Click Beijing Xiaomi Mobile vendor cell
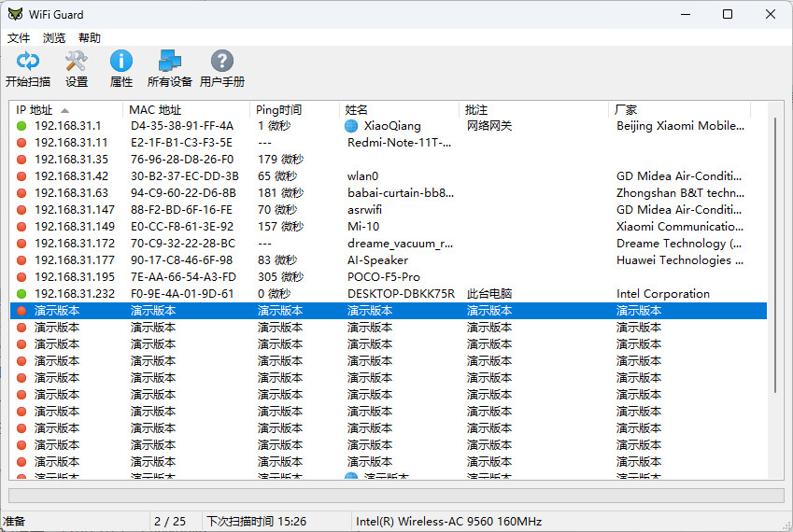The width and height of the screenshot is (793, 532). click(x=680, y=126)
